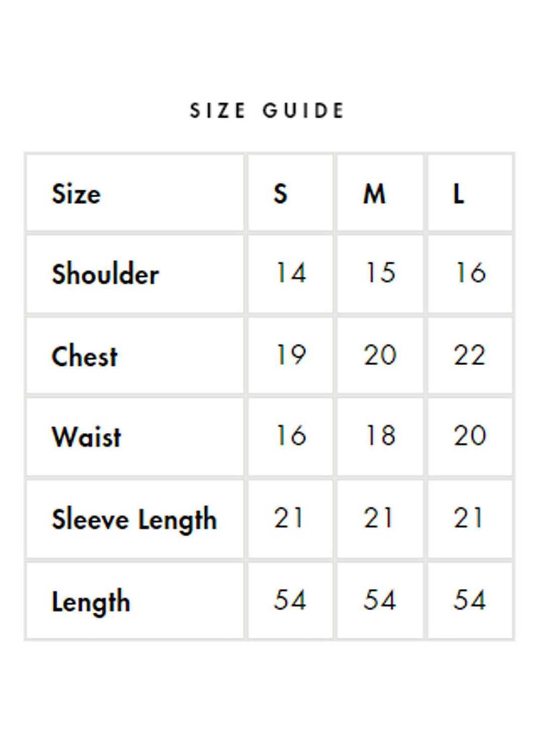Select the Shoulder row label

105,274
